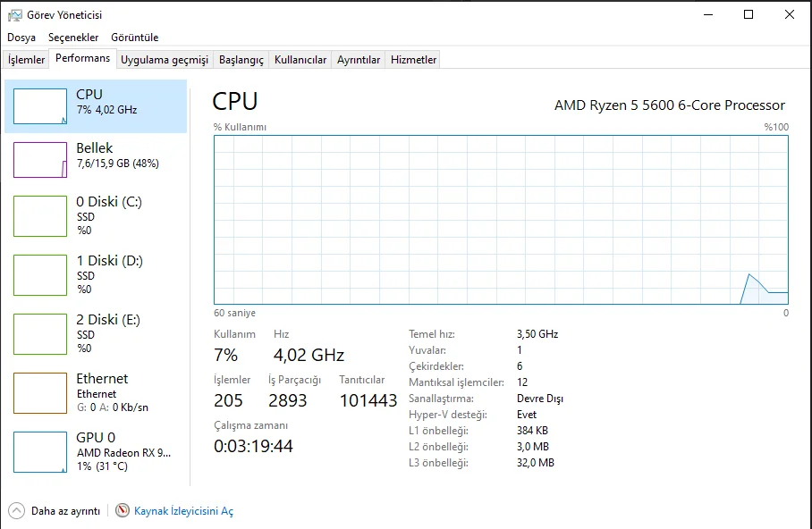Select the GPU 0 AMD Radeon graph icon
Image resolution: width=812 pixels, height=529 pixels.
(40, 452)
